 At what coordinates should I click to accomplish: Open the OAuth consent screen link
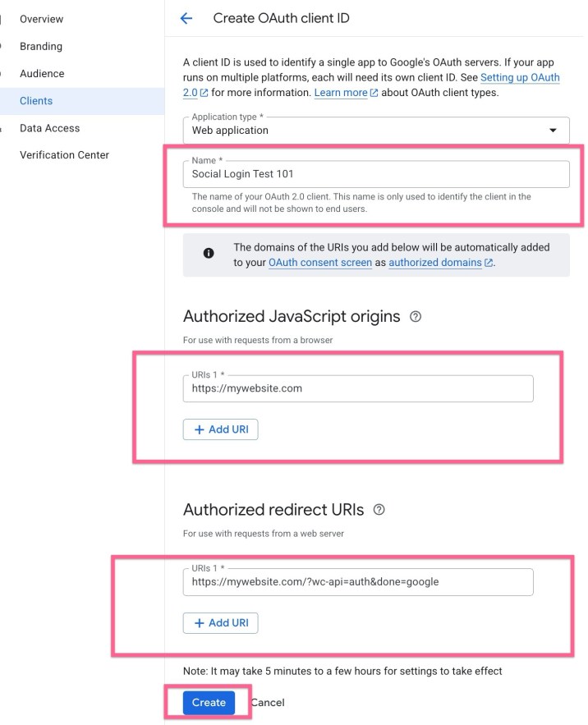[x=319, y=263]
